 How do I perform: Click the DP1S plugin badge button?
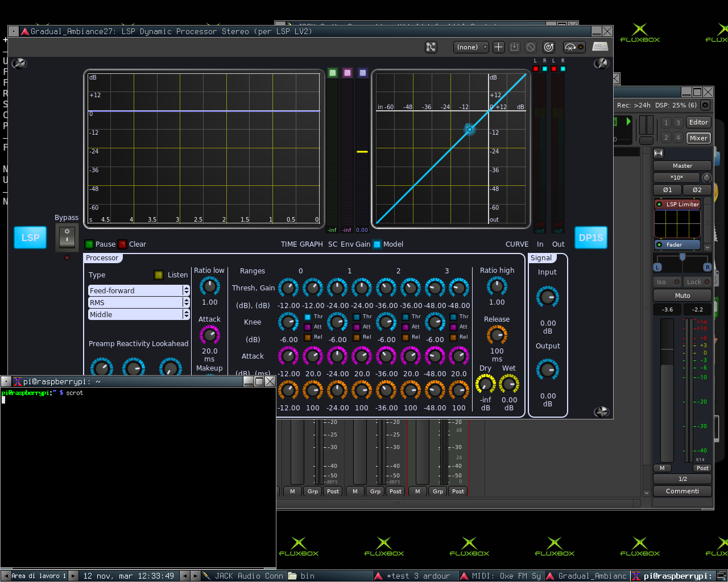point(591,238)
